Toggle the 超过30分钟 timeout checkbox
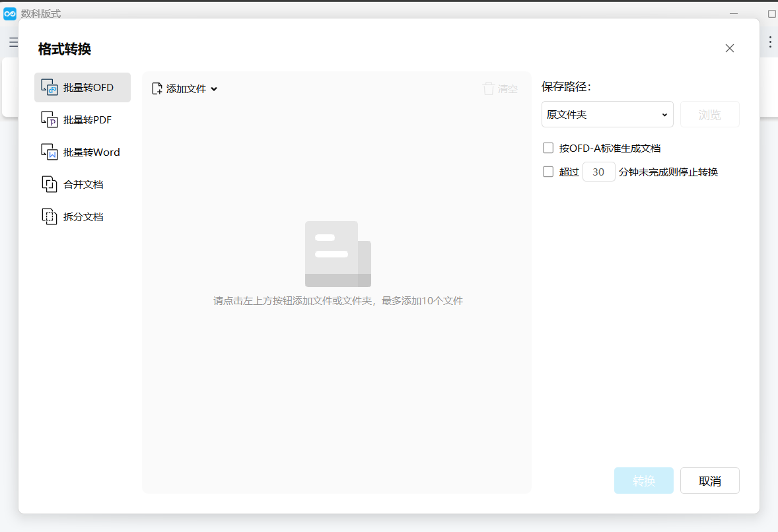This screenshot has height=532, width=778. 548,172
